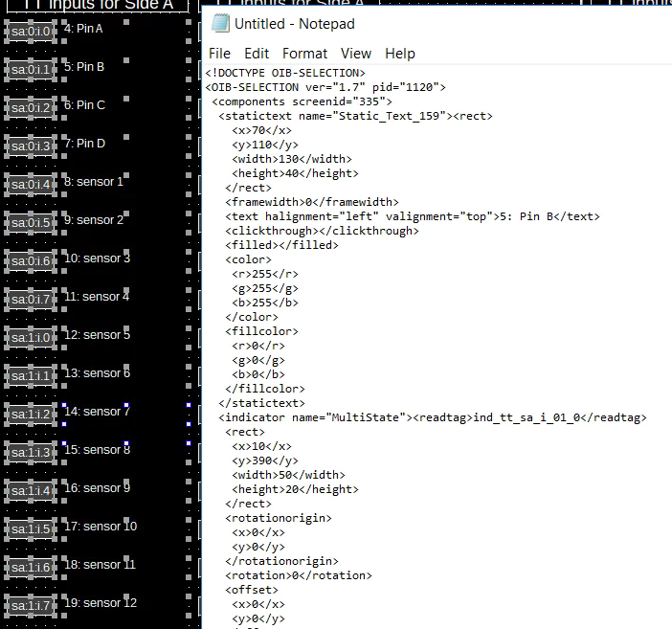
Task: Select the '14: sensor 7' static text
Action: 97,412
